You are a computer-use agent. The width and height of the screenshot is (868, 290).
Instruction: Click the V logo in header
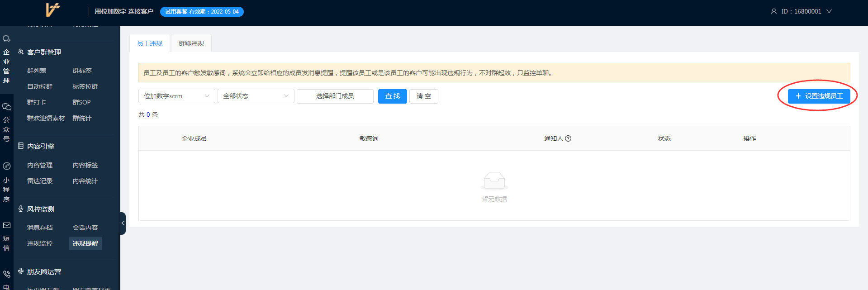[x=53, y=10]
